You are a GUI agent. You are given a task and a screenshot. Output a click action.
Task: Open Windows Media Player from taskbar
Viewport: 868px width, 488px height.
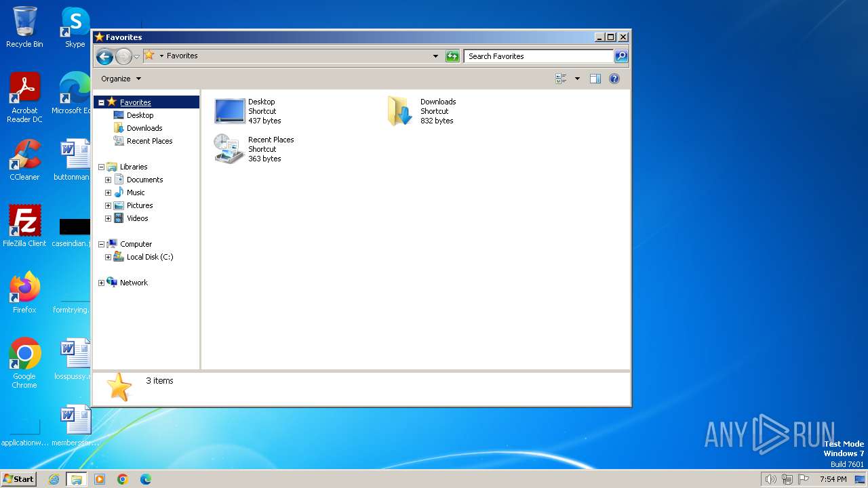(x=100, y=479)
